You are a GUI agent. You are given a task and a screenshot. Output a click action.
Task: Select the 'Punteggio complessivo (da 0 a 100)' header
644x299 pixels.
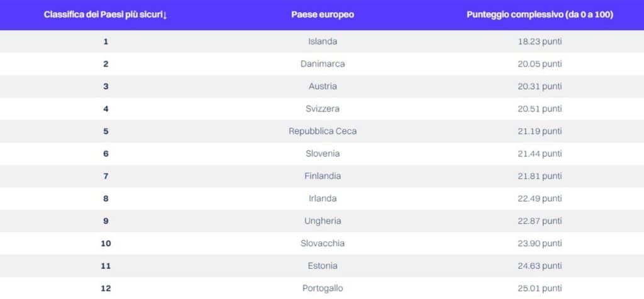(540, 15)
